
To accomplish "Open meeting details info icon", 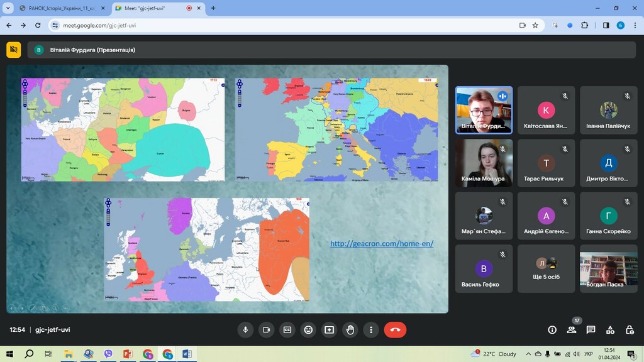I will [x=552, y=329].
